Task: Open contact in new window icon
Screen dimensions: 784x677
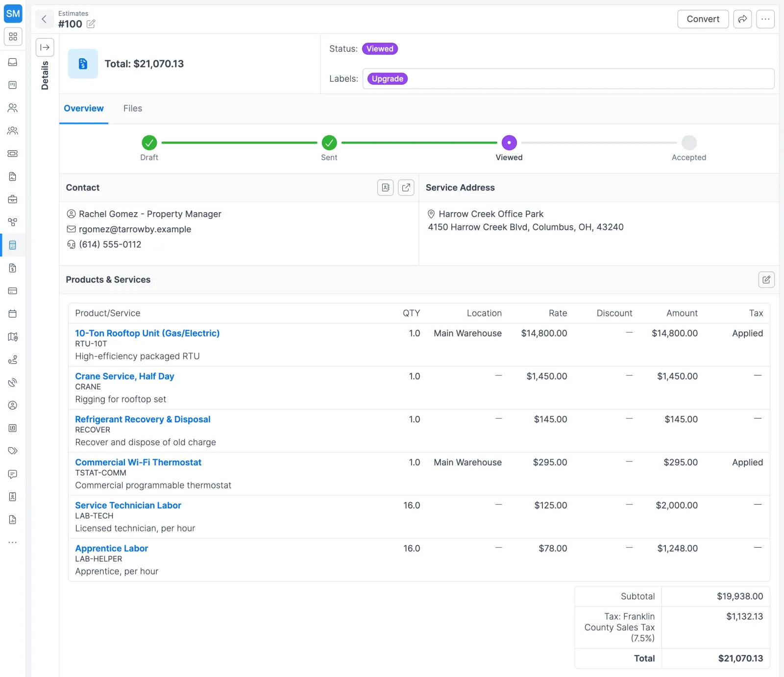Action: 406,188
